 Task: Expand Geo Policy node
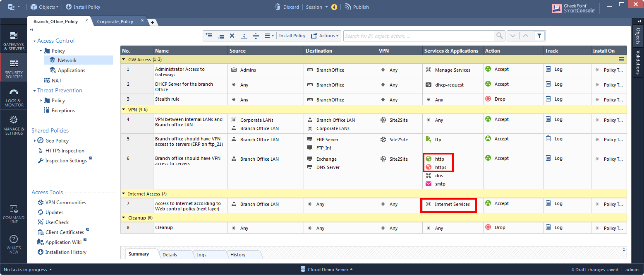click(35, 141)
